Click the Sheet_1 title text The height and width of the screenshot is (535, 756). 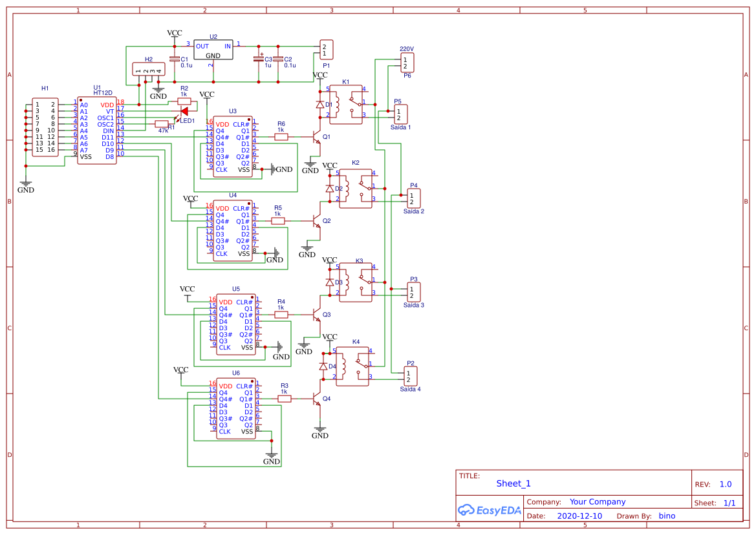coord(513,483)
